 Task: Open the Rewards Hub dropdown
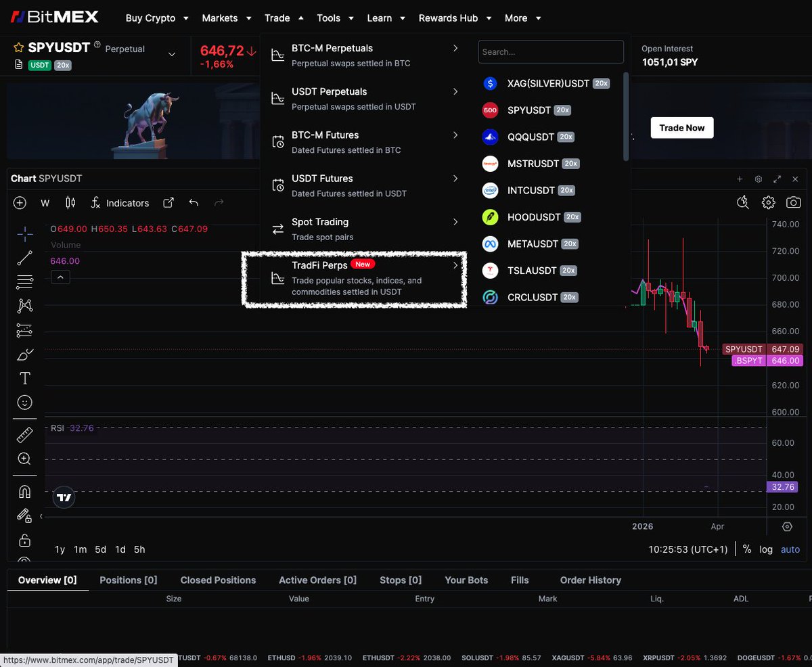pos(455,18)
